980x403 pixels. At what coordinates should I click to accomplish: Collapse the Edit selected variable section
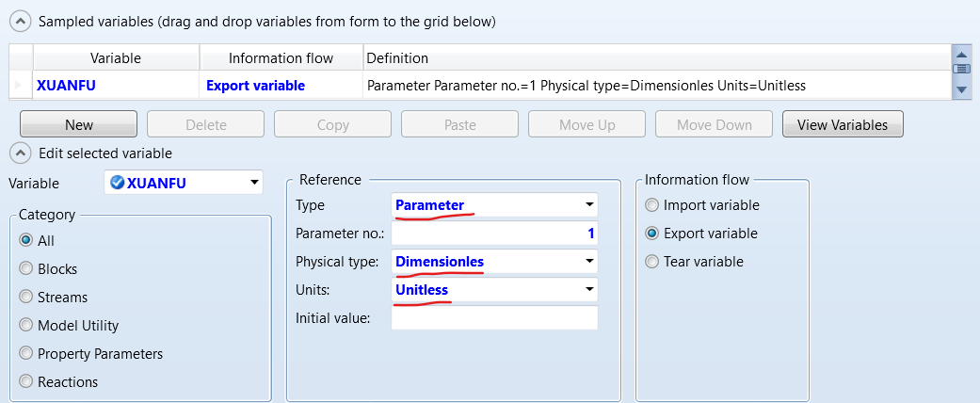pos(20,152)
